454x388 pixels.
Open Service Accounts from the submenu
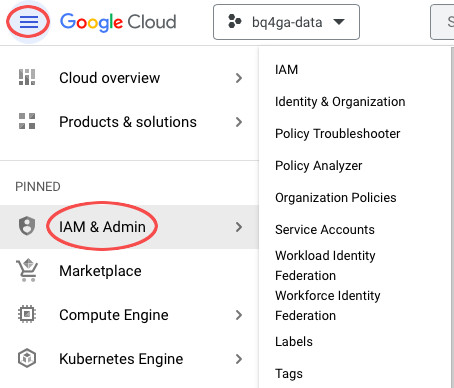click(325, 230)
